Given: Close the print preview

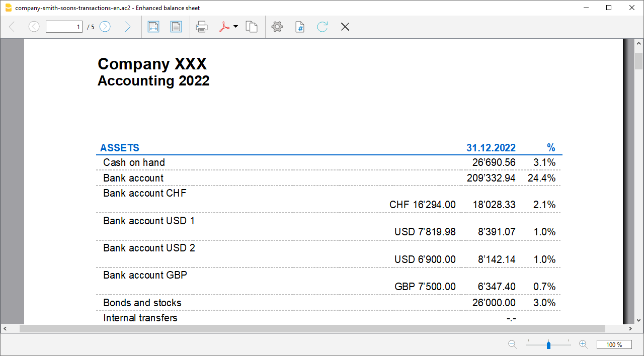Looking at the screenshot, I should click(x=345, y=27).
